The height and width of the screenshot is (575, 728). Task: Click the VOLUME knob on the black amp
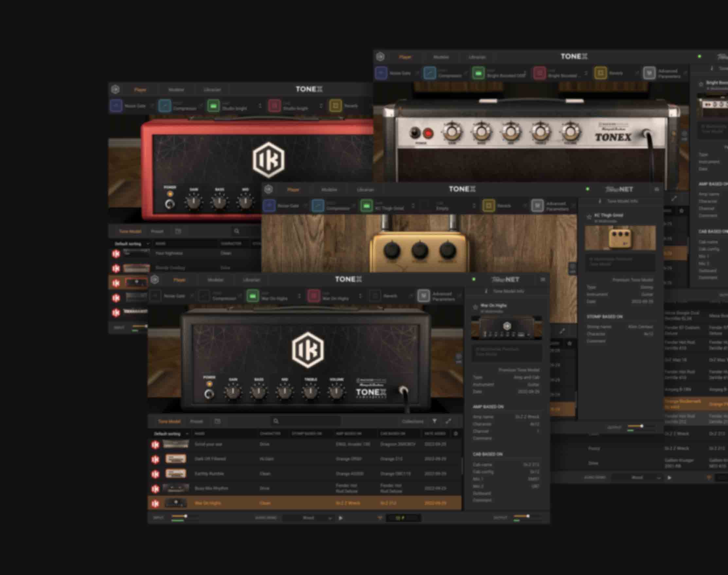tap(336, 392)
